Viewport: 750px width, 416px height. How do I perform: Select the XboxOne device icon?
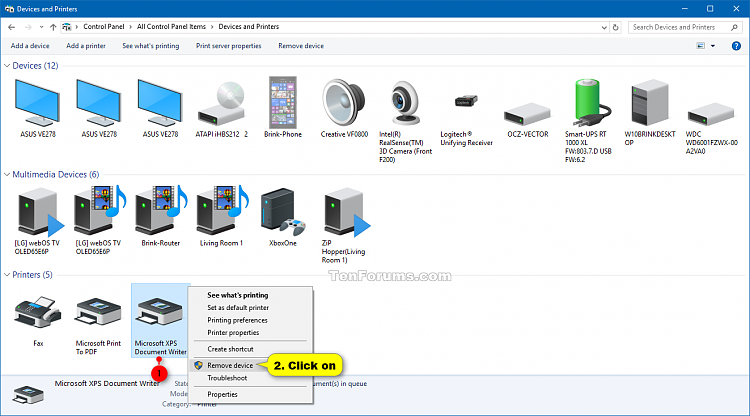[283, 212]
